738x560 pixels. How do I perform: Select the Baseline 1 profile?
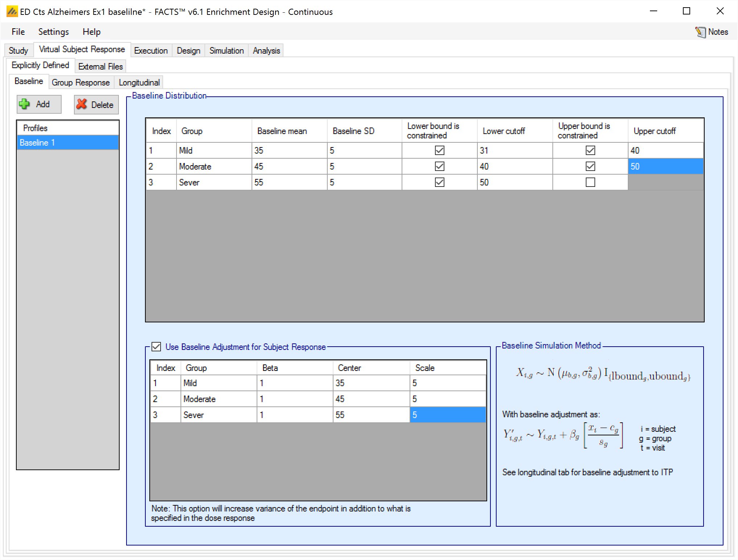tap(67, 143)
